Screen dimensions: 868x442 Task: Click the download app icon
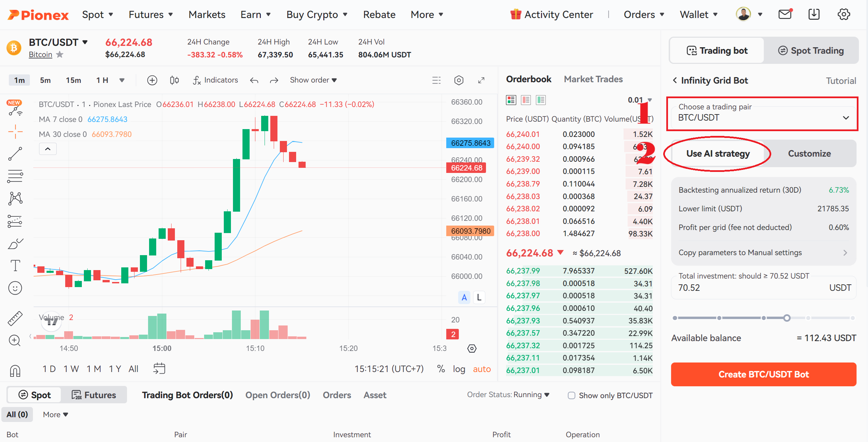(814, 14)
